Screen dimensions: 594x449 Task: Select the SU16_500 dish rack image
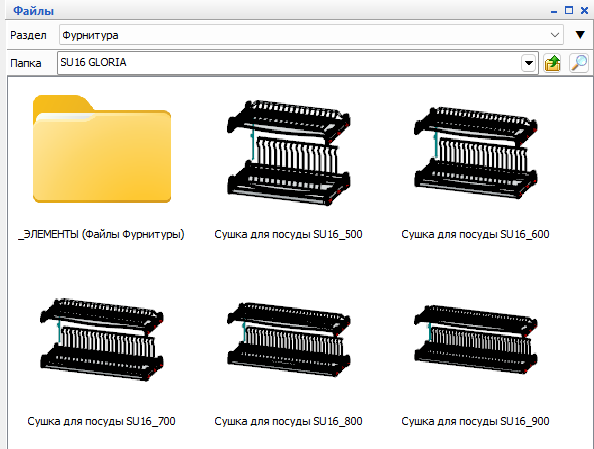(x=289, y=153)
